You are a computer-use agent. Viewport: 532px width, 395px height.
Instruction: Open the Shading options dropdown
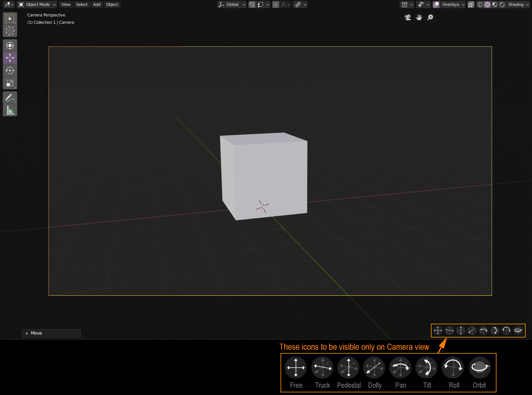518,4
